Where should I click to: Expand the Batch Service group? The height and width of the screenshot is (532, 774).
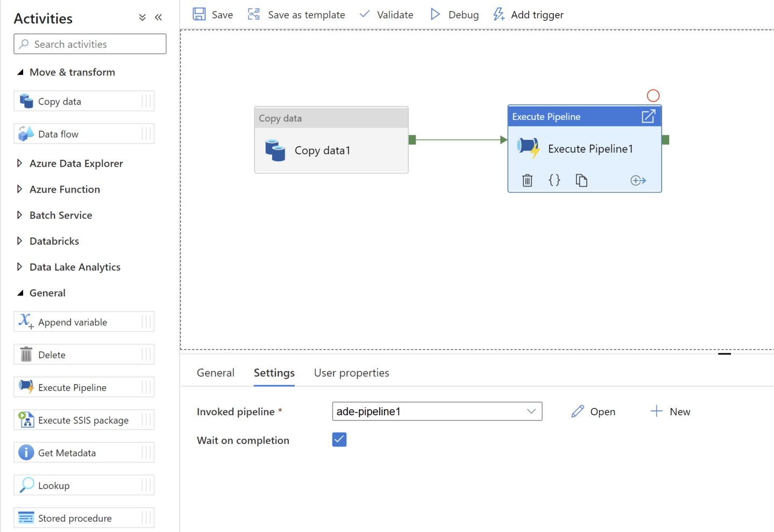[x=20, y=215]
